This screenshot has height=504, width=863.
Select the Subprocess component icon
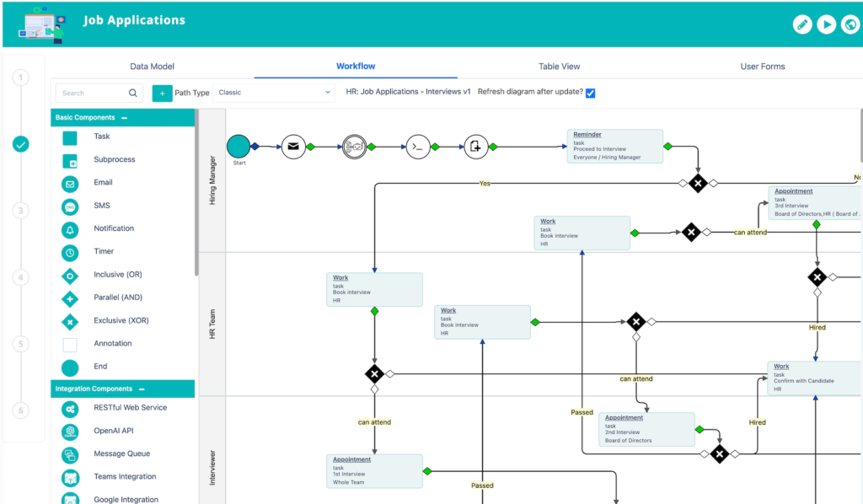pyautogui.click(x=72, y=159)
